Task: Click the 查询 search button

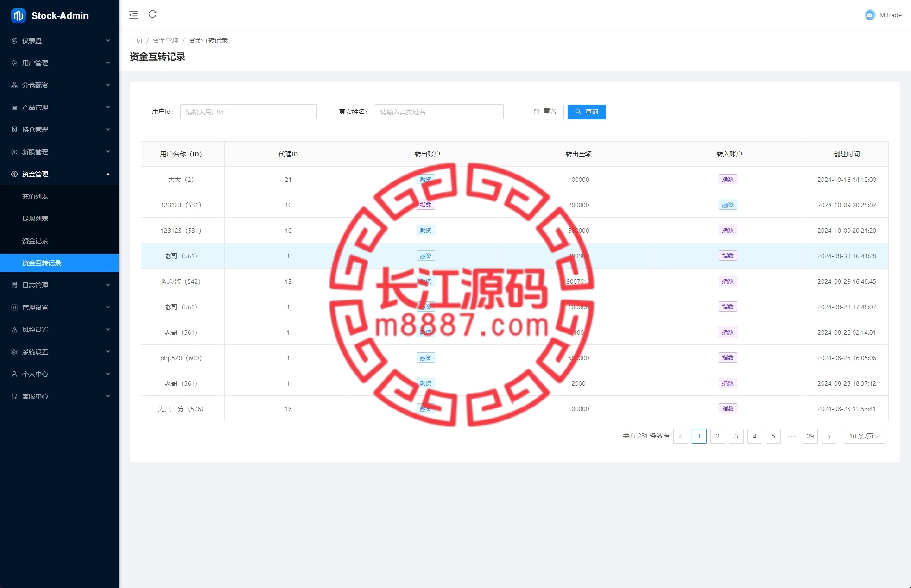Action: pos(587,112)
